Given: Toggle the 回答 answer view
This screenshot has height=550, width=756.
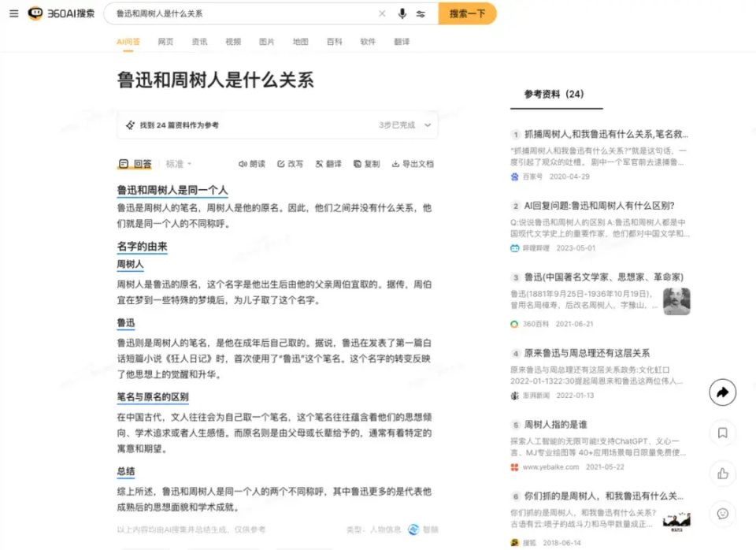Looking at the screenshot, I should click(x=135, y=163).
